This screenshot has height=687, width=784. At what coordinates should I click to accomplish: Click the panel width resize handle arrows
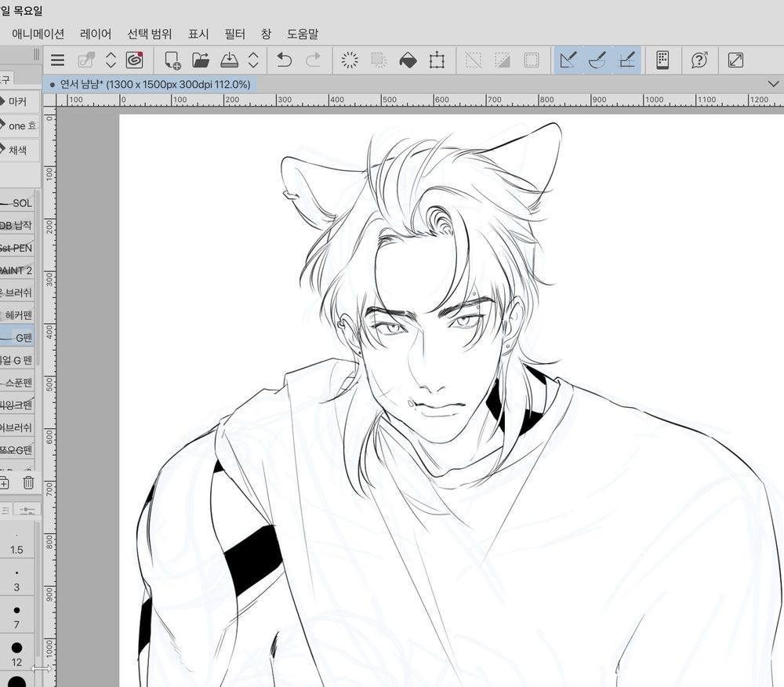(41, 668)
